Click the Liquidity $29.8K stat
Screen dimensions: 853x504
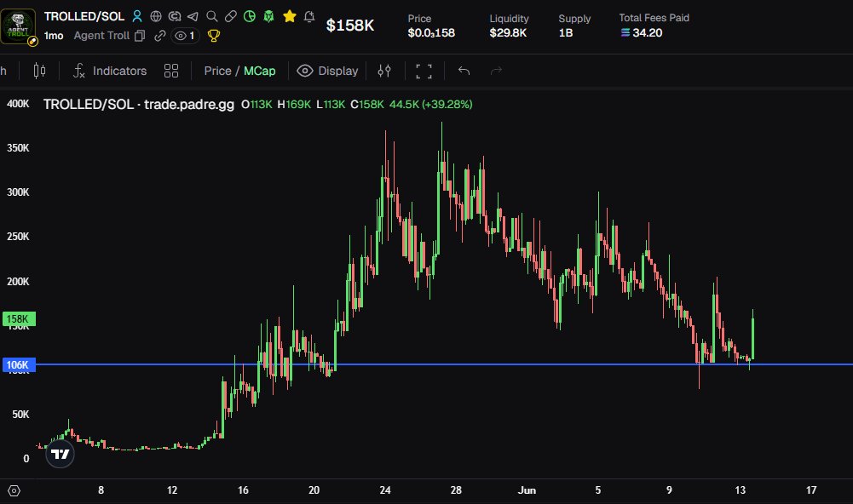(x=509, y=26)
